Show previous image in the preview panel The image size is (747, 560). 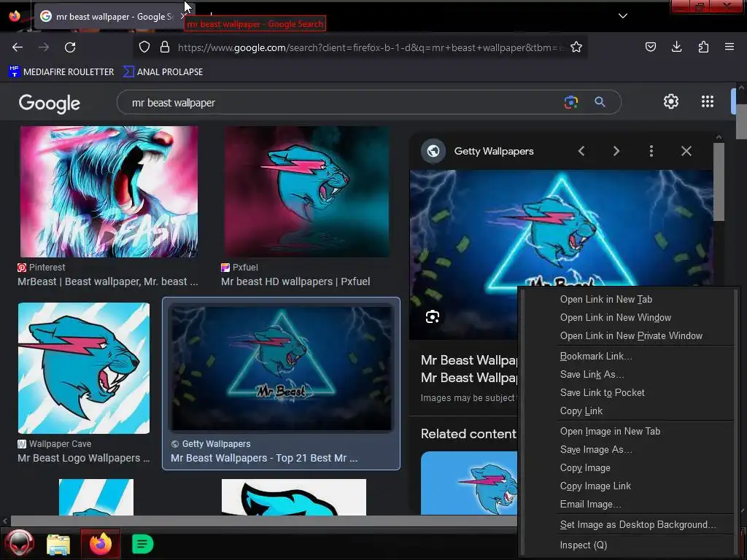click(x=581, y=151)
